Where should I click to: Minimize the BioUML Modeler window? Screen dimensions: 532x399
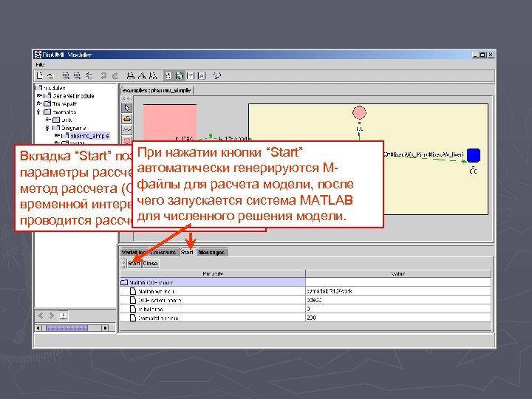[x=475, y=55]
